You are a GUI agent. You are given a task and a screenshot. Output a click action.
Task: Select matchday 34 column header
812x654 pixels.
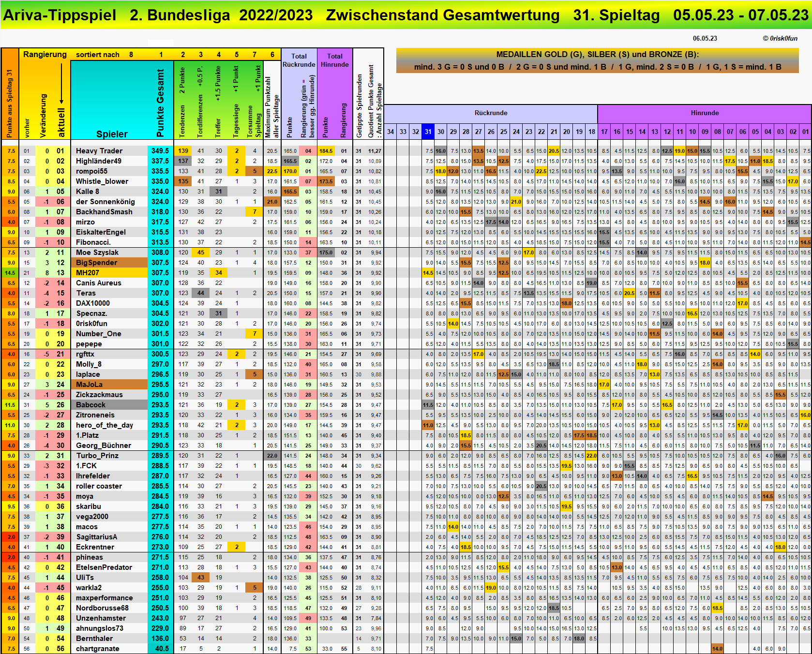pyautogui.click(x=391, y=132)
